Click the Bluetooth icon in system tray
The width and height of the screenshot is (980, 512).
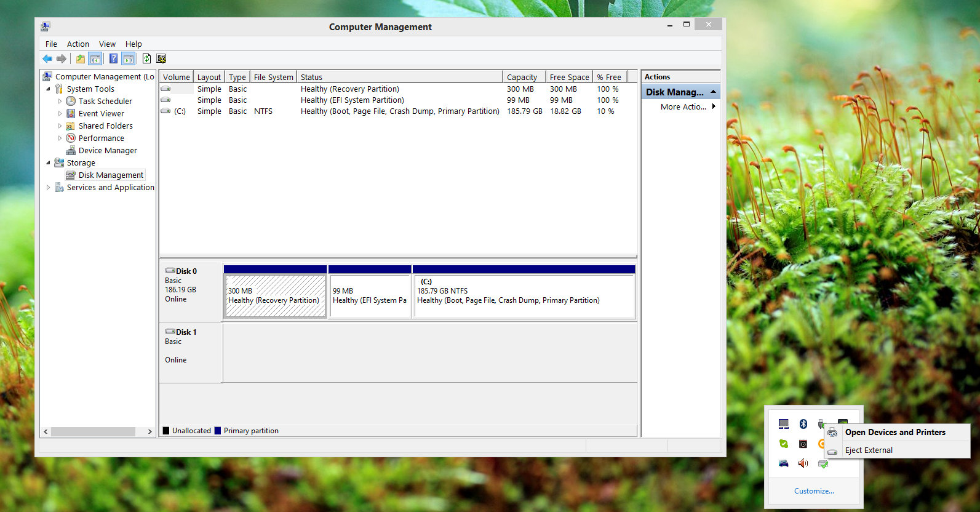click(x=803, y=424)
